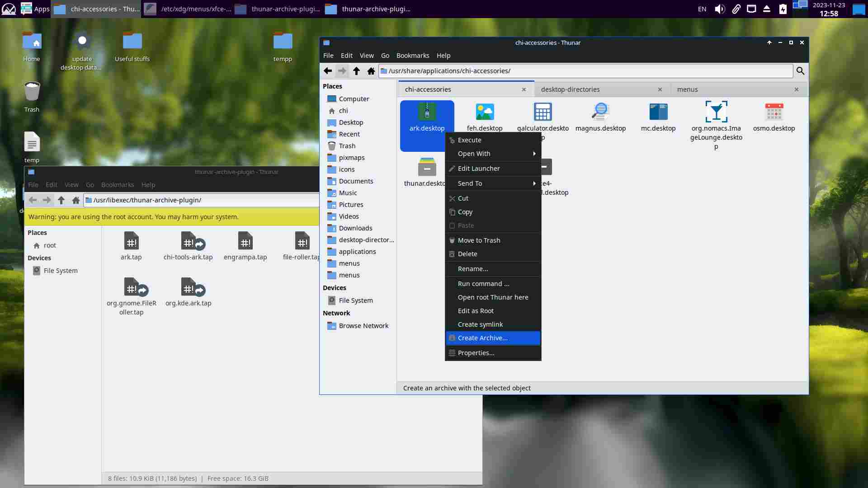Image resolution: width=868 pixels, height=488 pixels.
Task: Close the menus tab
Action: [x=797, y=89]
